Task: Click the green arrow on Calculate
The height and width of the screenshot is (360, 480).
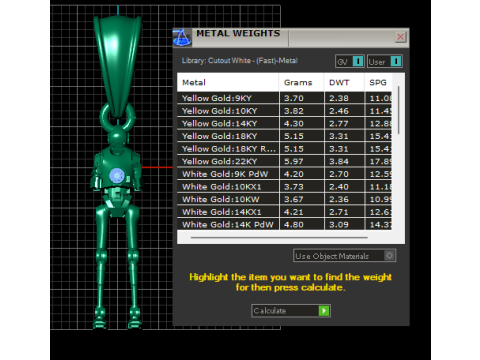Action: click(324, 311)
